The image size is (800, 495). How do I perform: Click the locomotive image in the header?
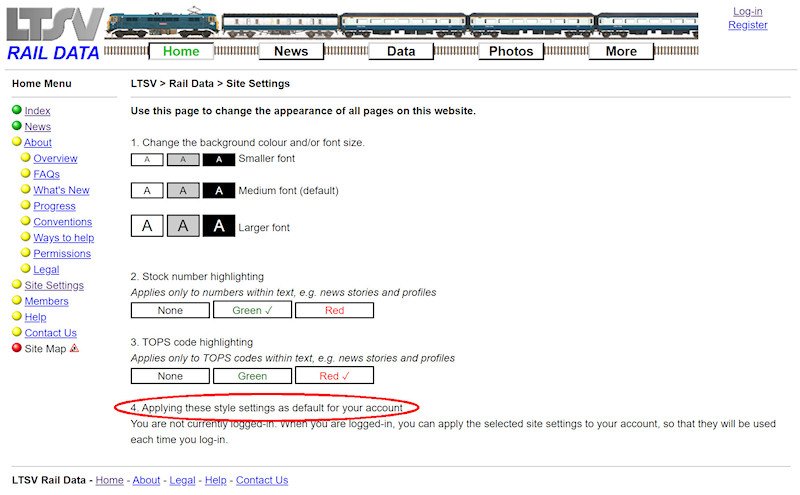161,26
